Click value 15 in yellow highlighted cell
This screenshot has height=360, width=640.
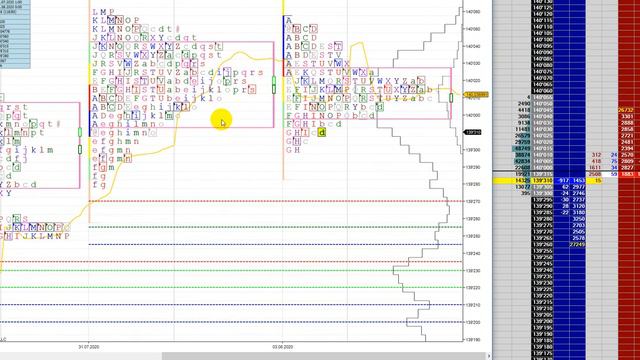click(598, 180)
